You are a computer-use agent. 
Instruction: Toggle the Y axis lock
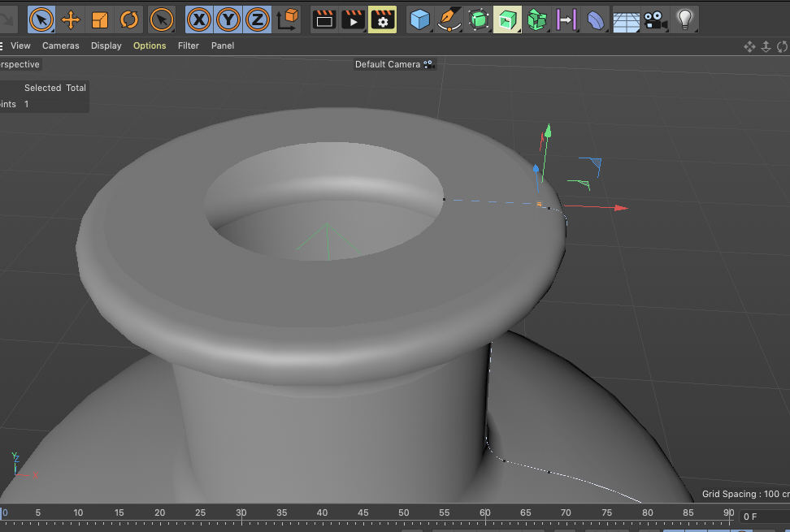tap(228, 19)
